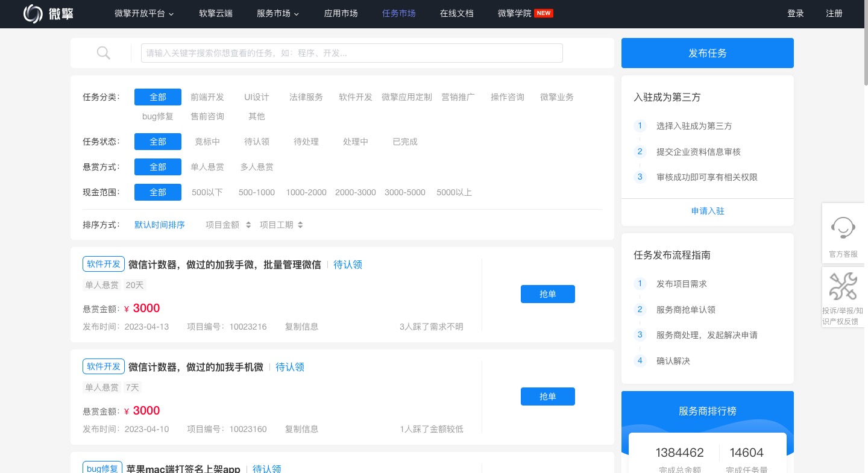Image resolution: width=868 pixels, height=473 pixels.
Task: Select 2000-3000 cash range
Action: (356, 192)
